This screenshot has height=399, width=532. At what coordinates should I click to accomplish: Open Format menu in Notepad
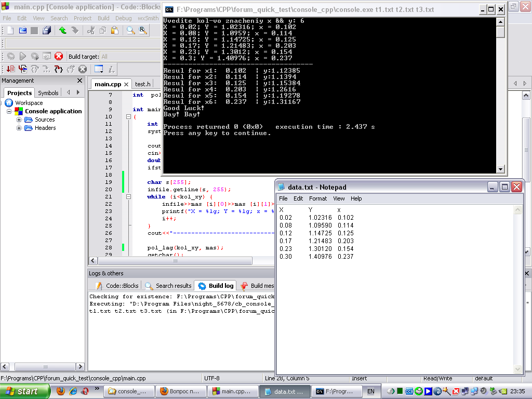317,198
